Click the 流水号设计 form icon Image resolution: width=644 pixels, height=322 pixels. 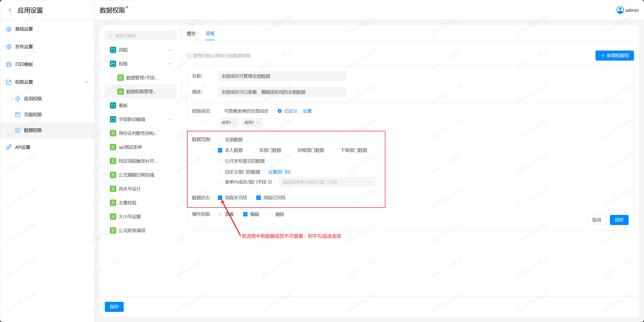click(x=113, y=189)
